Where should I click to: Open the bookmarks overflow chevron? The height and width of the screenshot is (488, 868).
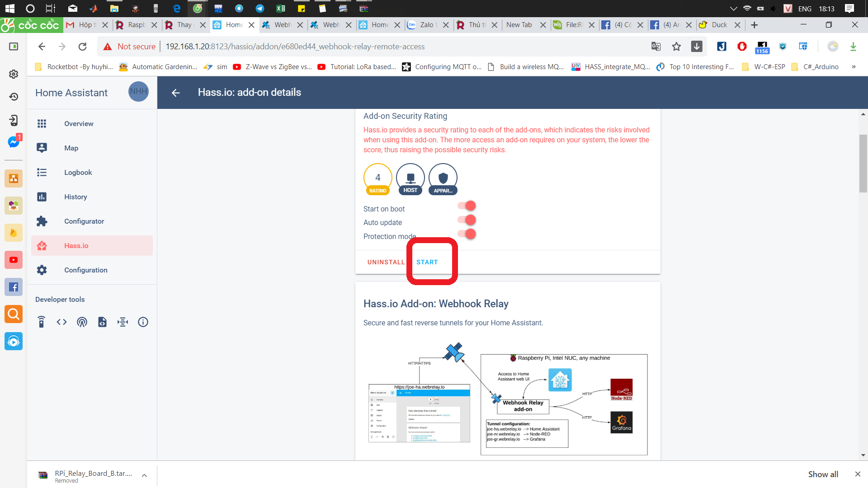854,67
